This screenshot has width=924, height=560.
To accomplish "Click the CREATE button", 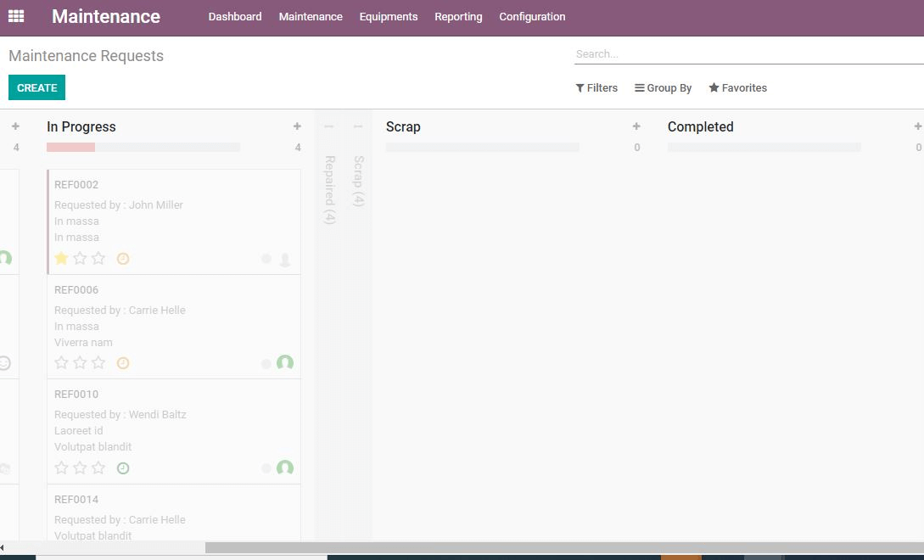I will (36, 88).
